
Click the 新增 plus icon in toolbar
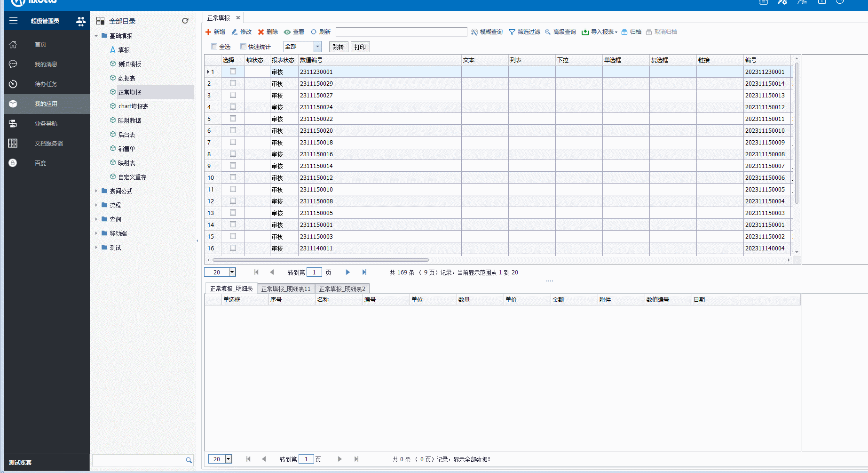[x=208, y=32]
